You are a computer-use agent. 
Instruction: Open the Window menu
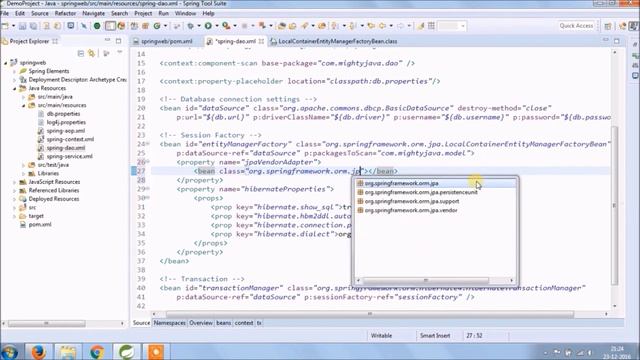[x=185, y=13]
